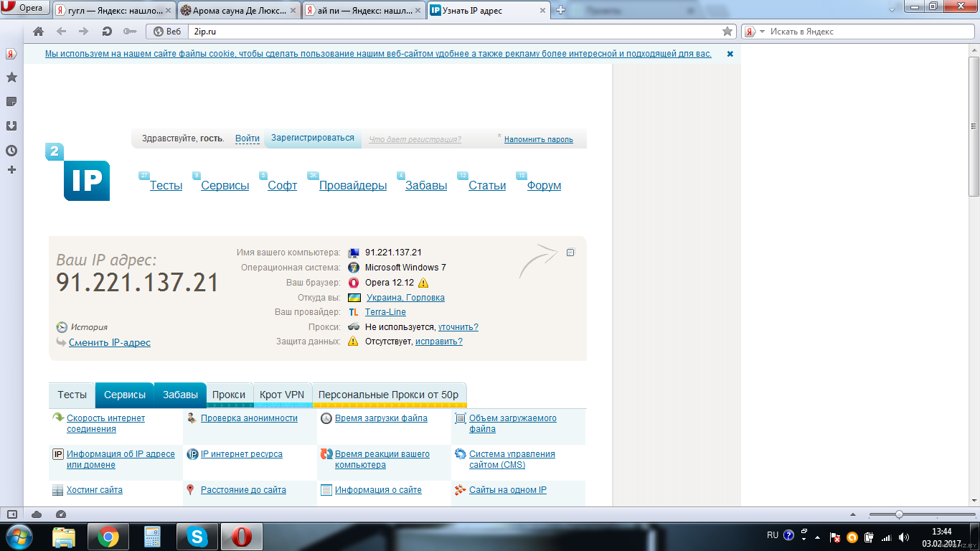Screen dimensions: 980x551
Task: Open Opera Link cloud icon
Action: tap(37, 514)
